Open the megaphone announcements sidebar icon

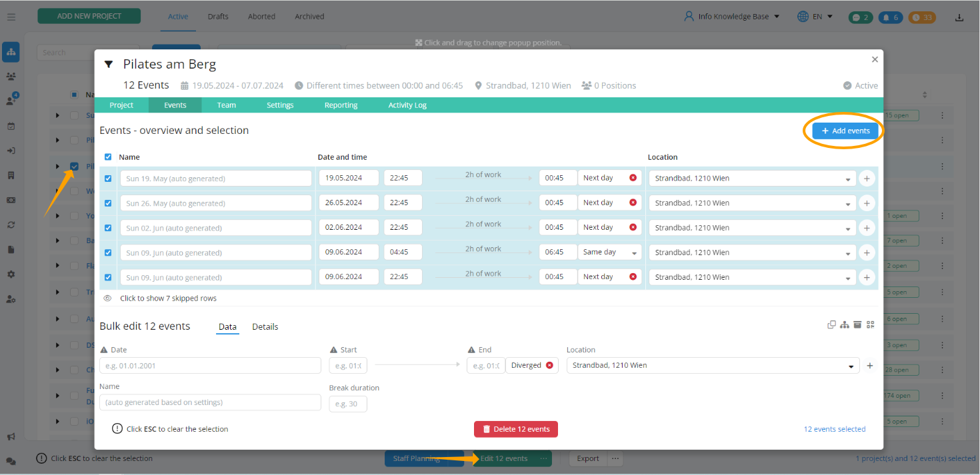click(x=11, y=437)
